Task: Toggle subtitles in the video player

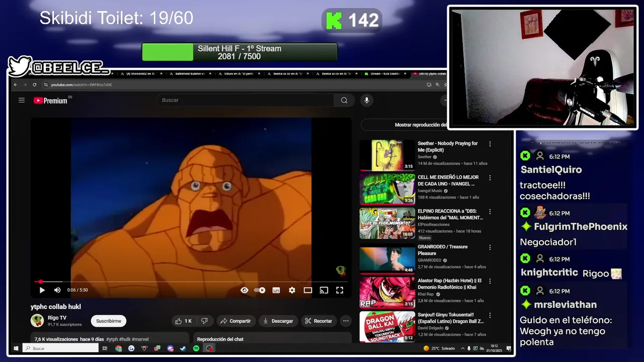Action: pos(276,290)
